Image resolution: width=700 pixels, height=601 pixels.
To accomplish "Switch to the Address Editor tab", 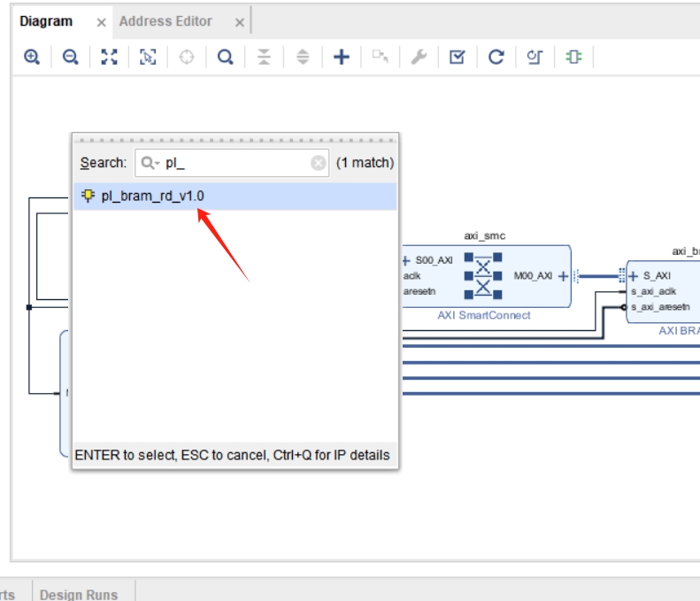I will [x=165, y=21].
